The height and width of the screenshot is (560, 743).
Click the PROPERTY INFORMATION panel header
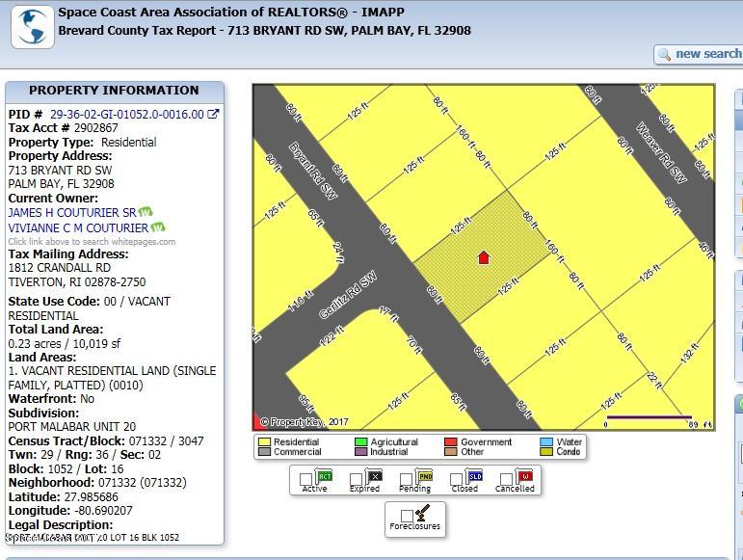[x=115, y=91]
